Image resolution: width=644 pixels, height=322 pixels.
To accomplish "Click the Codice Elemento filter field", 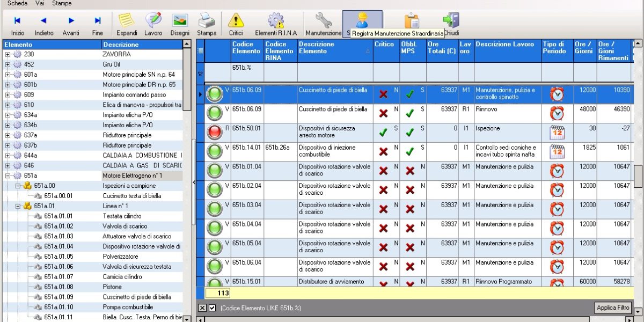I will coord(247,72).
